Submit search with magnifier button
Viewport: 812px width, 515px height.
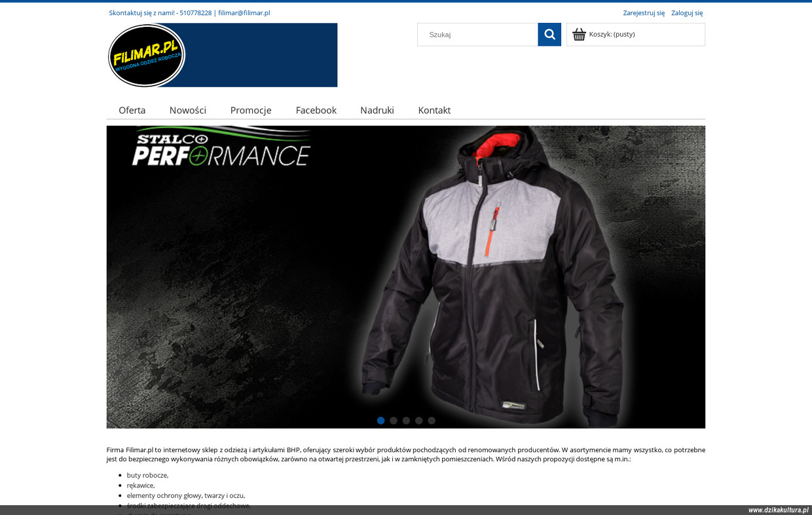(549, 35)
